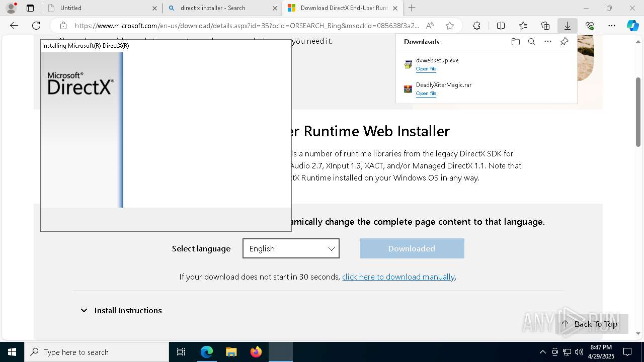Open downloads folder icon in Downloads panel

pyautogui.click(x=515, y=42)
